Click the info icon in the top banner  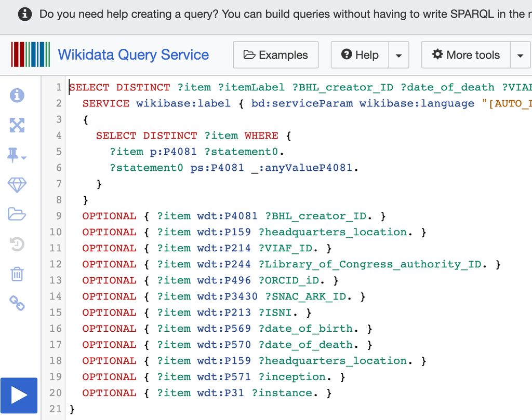pyautogui.click(x=25, y=14)
